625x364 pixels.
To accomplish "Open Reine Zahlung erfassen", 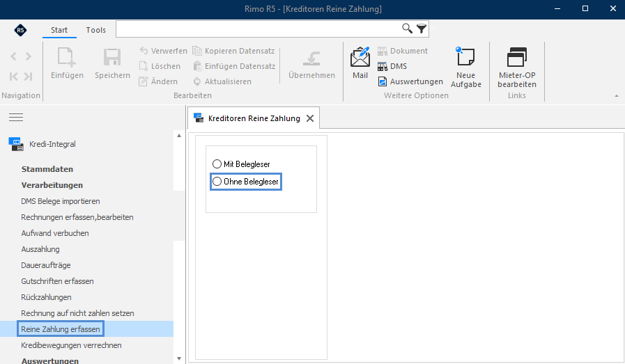I will point(60,329).
